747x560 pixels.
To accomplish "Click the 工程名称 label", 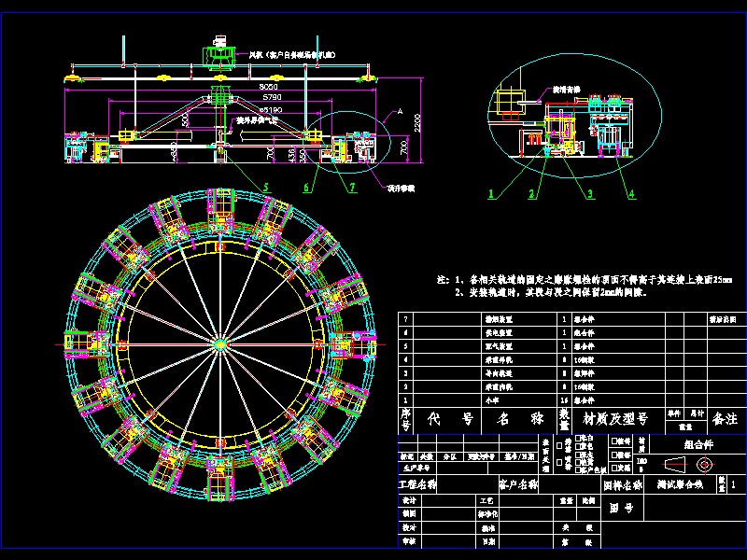I will 417,485.
